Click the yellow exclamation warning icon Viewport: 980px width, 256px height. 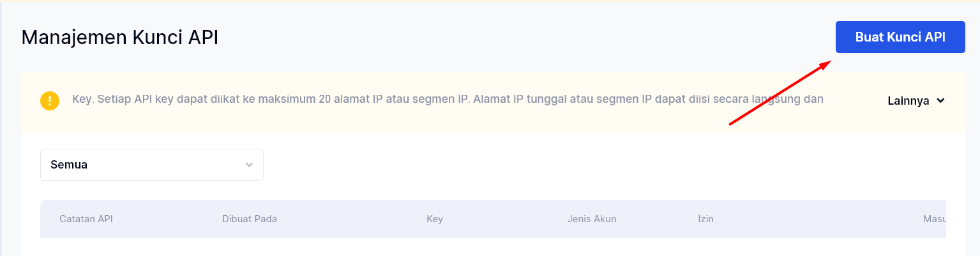click(x=50, y=101)
